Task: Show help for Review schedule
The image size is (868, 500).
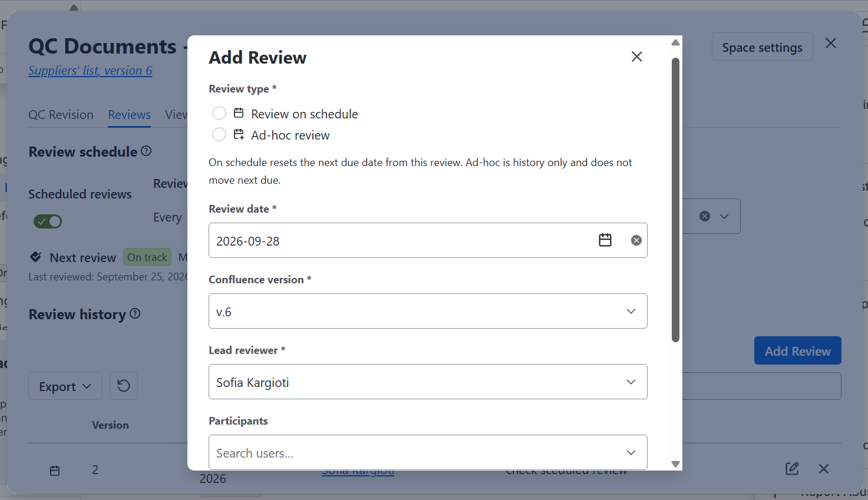Action: 146,151
